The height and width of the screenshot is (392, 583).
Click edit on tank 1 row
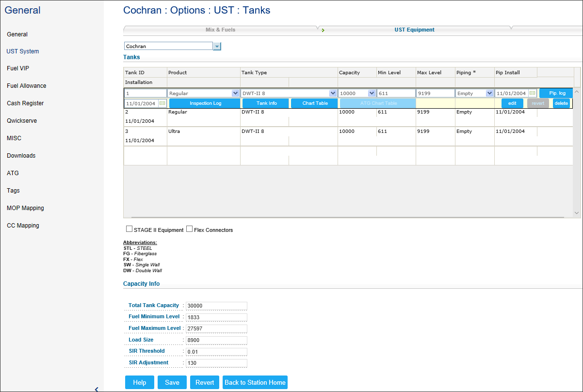tap(512, 103)
